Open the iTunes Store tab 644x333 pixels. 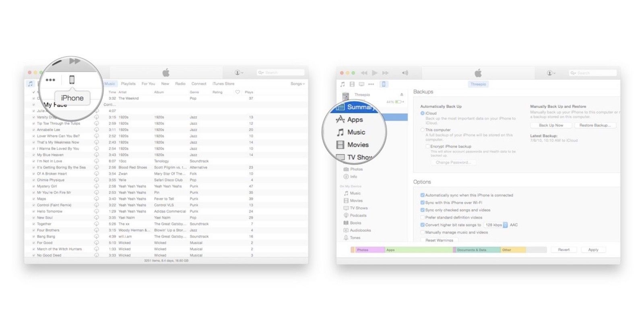tap(223, 84)
